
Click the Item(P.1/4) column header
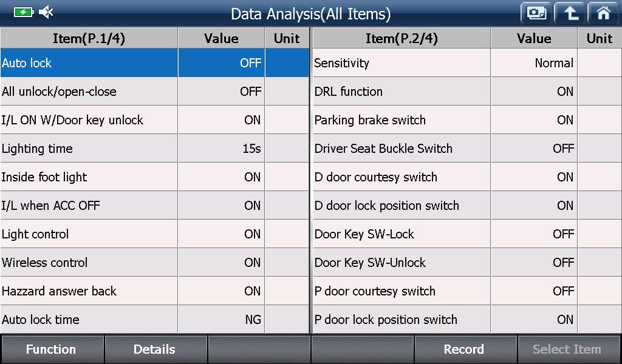pyautogui.click(x=89, y=38)
